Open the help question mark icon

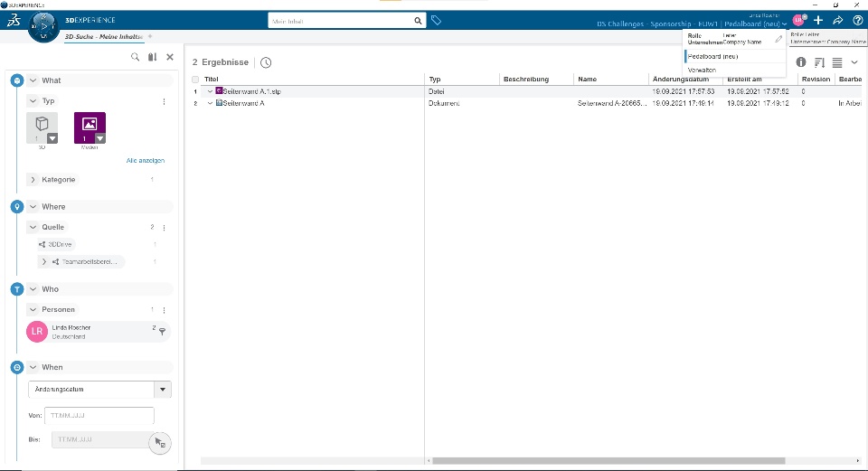click(x=857, y=21)
